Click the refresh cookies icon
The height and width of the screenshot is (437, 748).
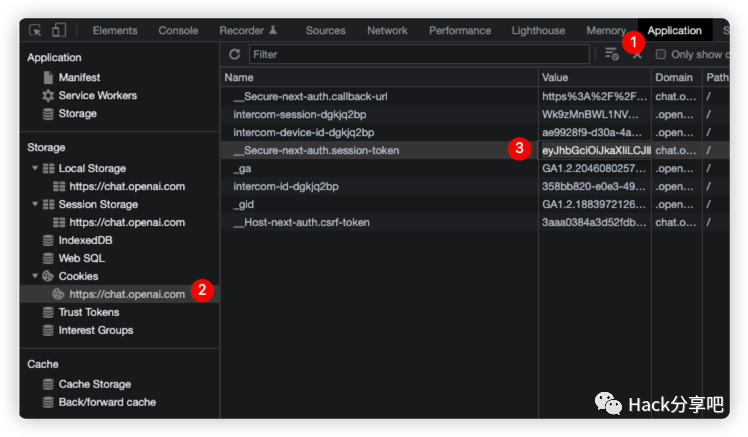[x=234, y=54]
